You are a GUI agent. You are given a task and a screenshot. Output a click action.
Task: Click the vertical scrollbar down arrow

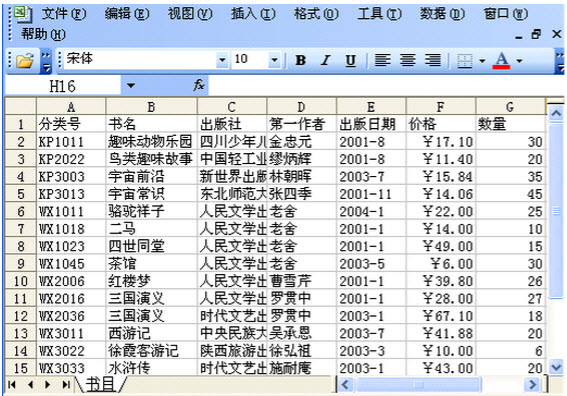click(x=556, y=367)
